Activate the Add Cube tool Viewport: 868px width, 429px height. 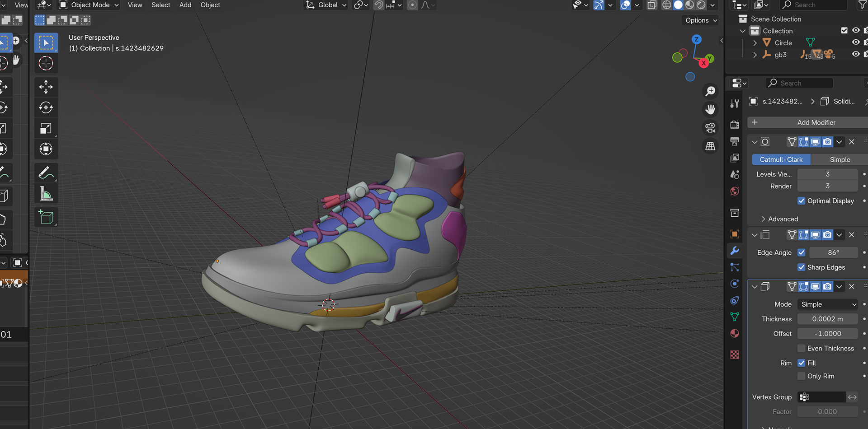click(46, 217)
